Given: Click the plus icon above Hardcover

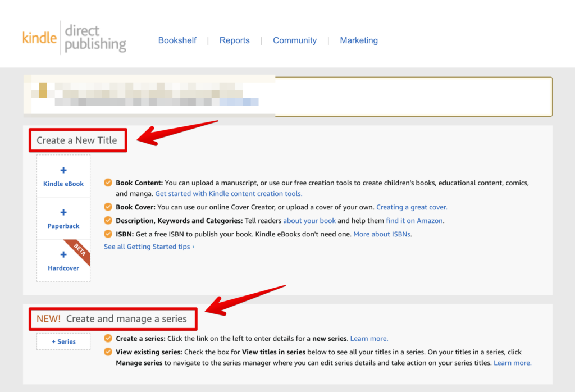Looking at the screenshot, I should click(63, 254).
